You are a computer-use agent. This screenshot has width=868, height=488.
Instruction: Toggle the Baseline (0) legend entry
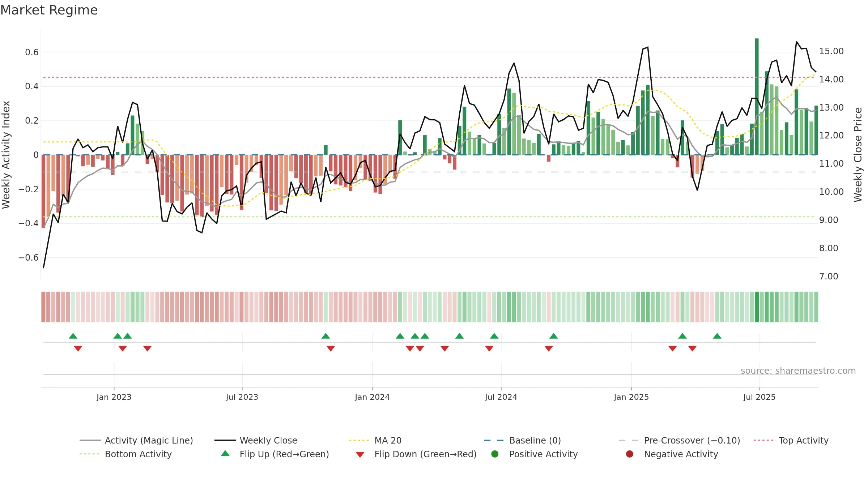(x=522, y=440)
